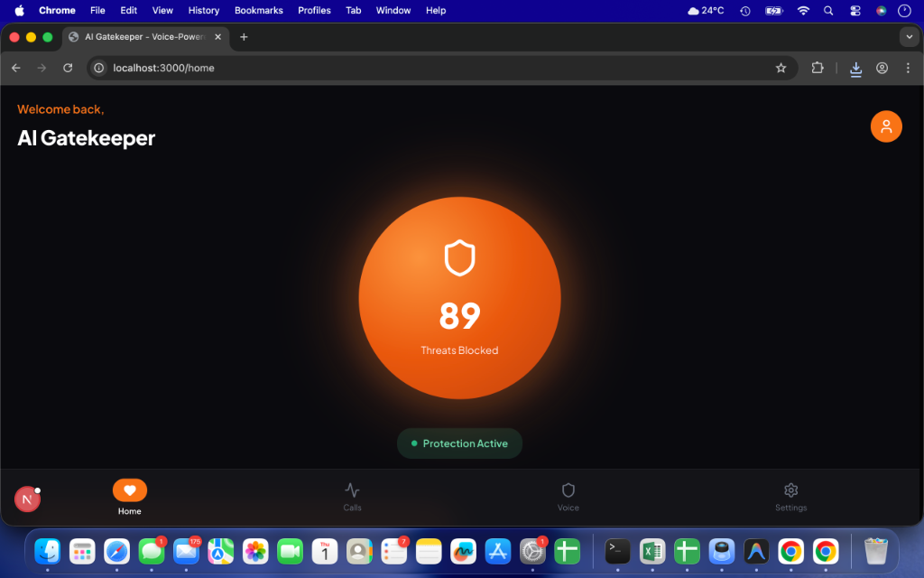Open Chrome downloads via the download icon
This screenshot has width=924, height=578.
[x=855, y=68]
